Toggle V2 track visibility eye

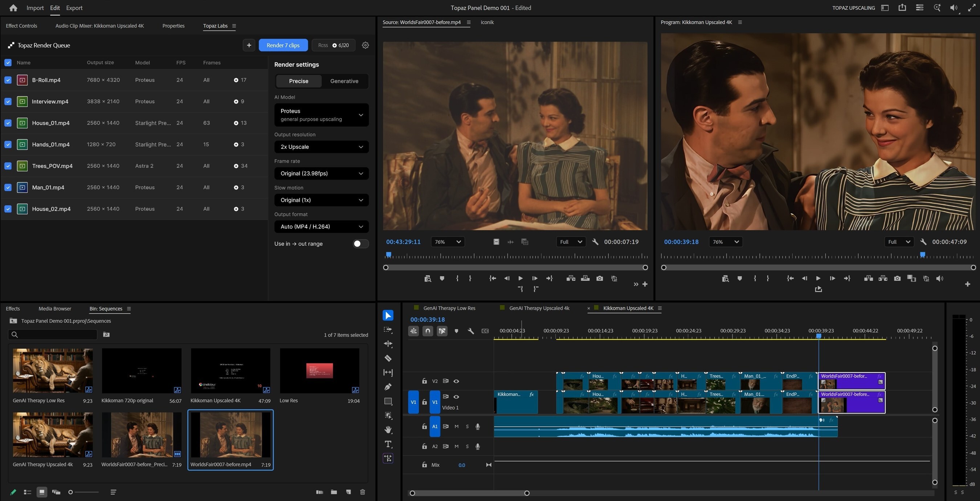click(x=456, y=381)
